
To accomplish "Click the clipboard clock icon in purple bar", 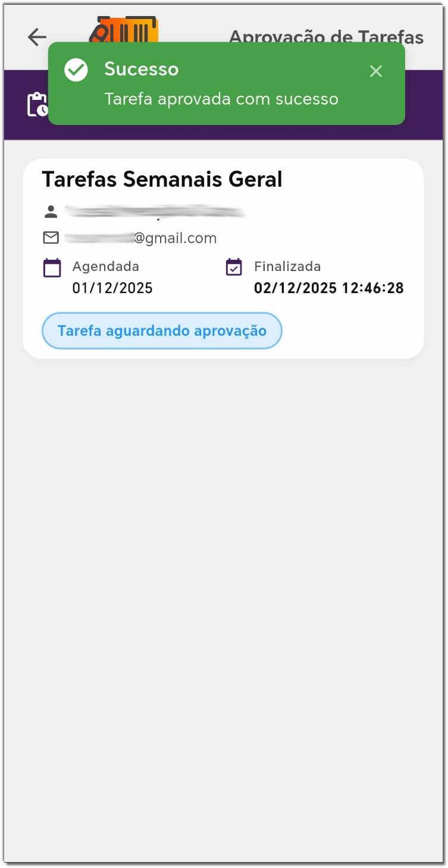I will (37, 105).
